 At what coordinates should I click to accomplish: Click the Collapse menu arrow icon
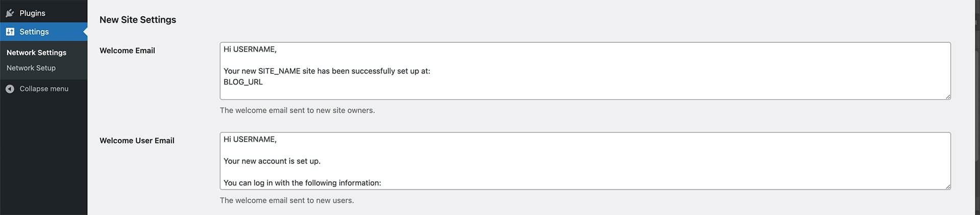click(x=10, y=89)
